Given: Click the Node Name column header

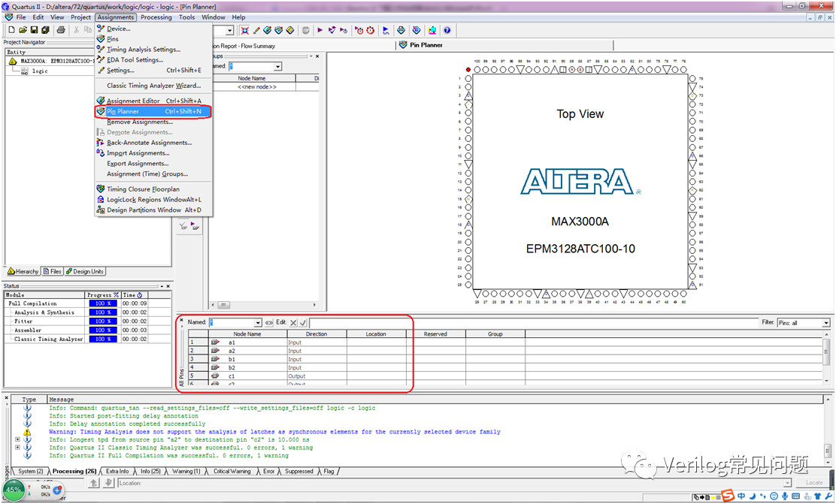Looking at the screenshot, I should (247, 334).
